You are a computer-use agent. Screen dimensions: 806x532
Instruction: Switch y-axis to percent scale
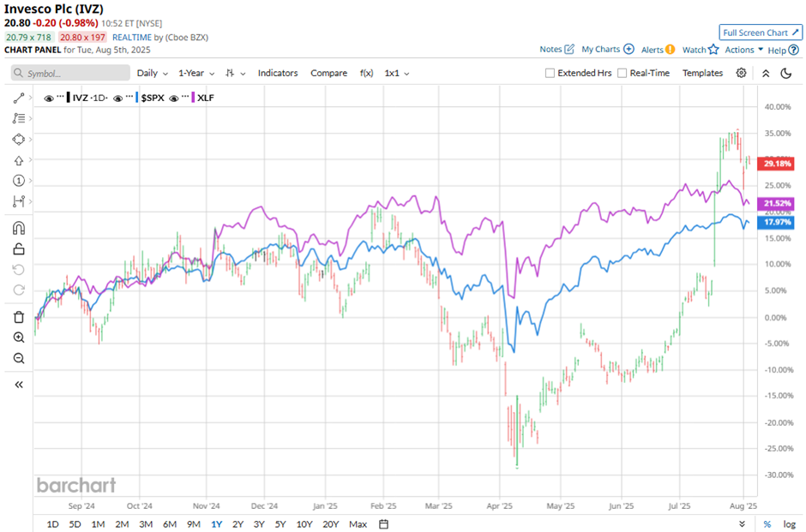pyautogui.click(x=767, y=523)
